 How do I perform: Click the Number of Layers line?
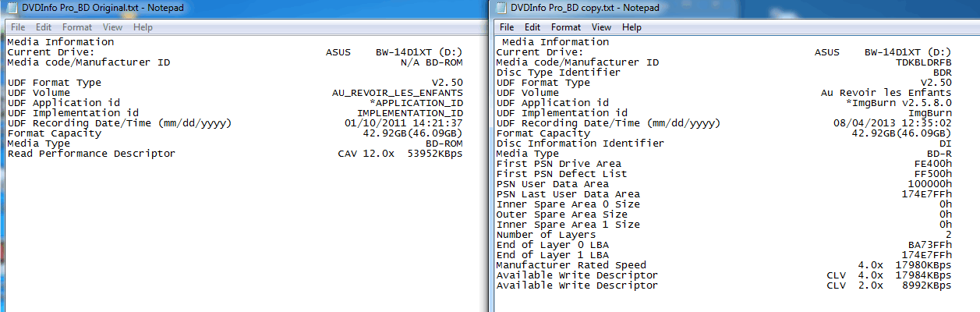coord(724,235)
